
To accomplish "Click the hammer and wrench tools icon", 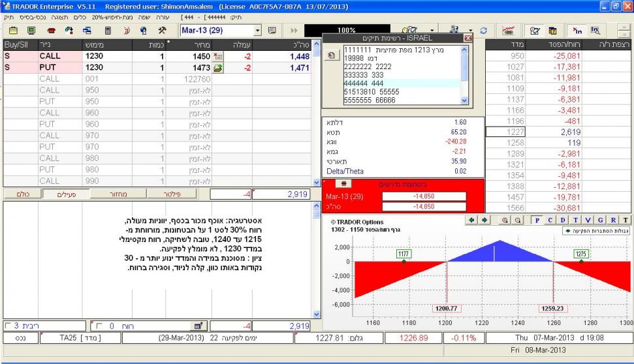I will 163,31.
